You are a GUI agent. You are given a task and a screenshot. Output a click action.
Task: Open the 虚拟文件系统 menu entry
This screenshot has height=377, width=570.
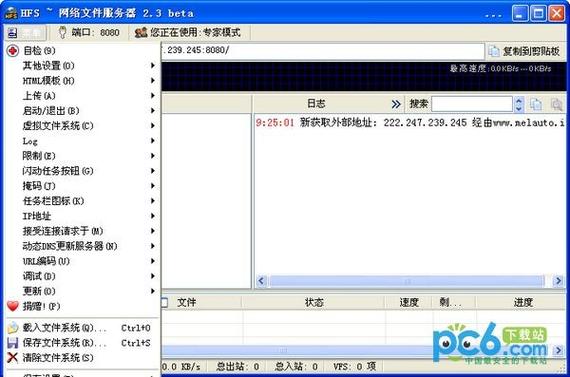click(x=83, y=126)
